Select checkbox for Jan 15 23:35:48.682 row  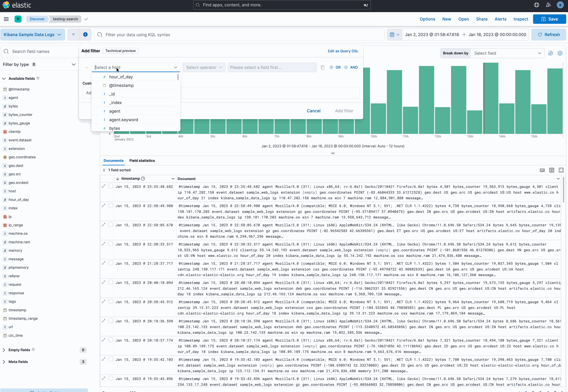(111, 186)
